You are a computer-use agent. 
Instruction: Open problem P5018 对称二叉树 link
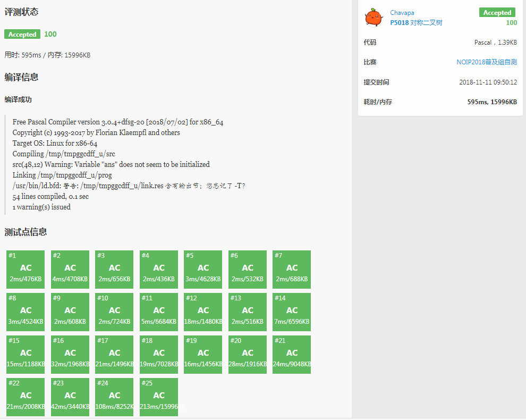416,23
